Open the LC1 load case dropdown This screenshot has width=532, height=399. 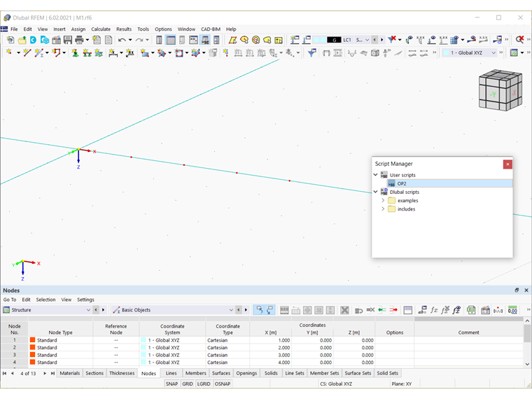(x=367, y=40)
